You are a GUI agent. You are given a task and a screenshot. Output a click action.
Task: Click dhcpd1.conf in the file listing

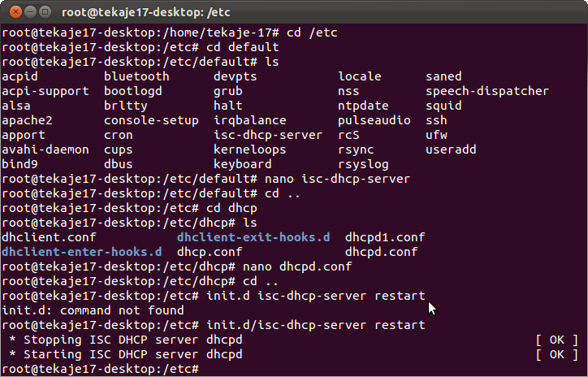(x=385, y=237)
